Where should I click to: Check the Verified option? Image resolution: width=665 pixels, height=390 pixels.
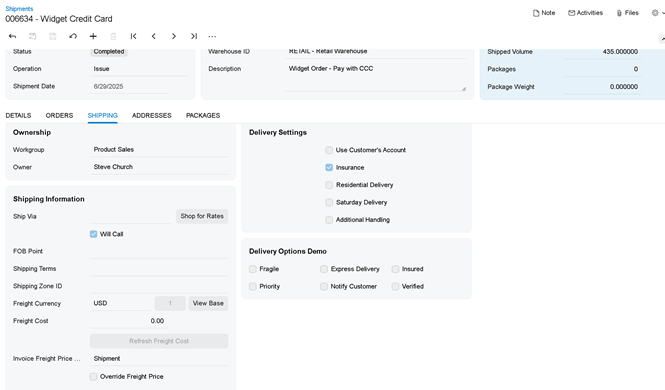(x=395, y=287)
